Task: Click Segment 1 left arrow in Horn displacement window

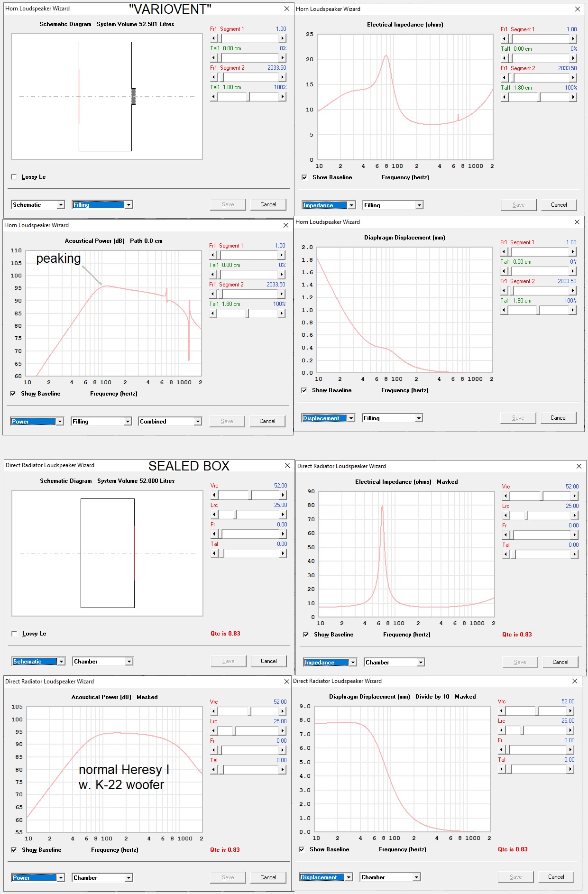Action: point(504,252)
